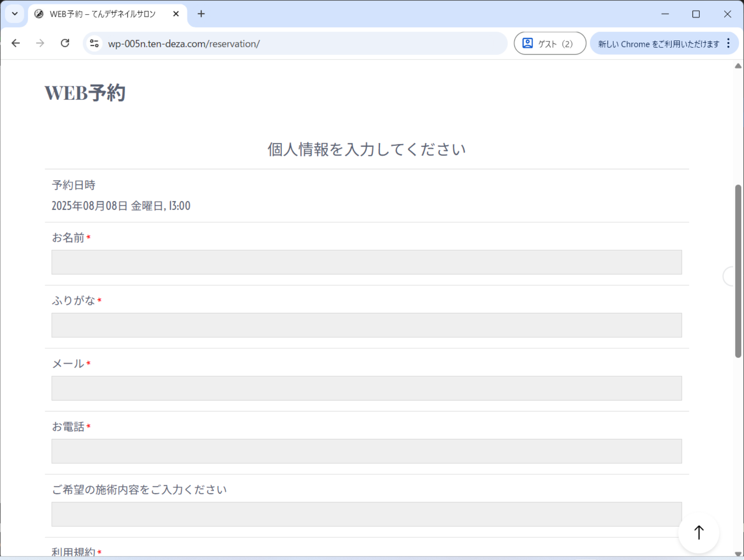Click the scroll-to-top arrow button
This screenshot has width=744, height=560.
coord(699,532)
